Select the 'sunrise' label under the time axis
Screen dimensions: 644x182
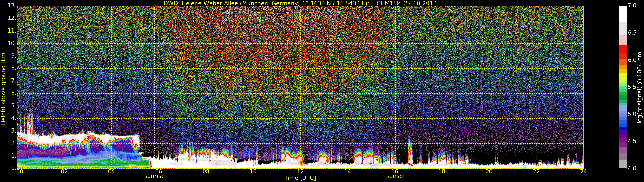coord(155,176)
